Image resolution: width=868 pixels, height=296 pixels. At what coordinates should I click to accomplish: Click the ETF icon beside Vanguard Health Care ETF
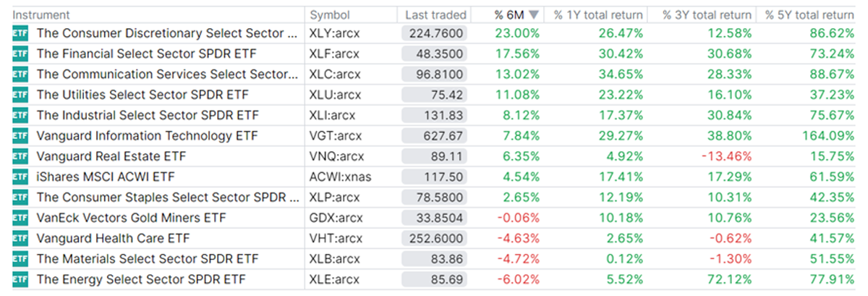tap(20, 238)
